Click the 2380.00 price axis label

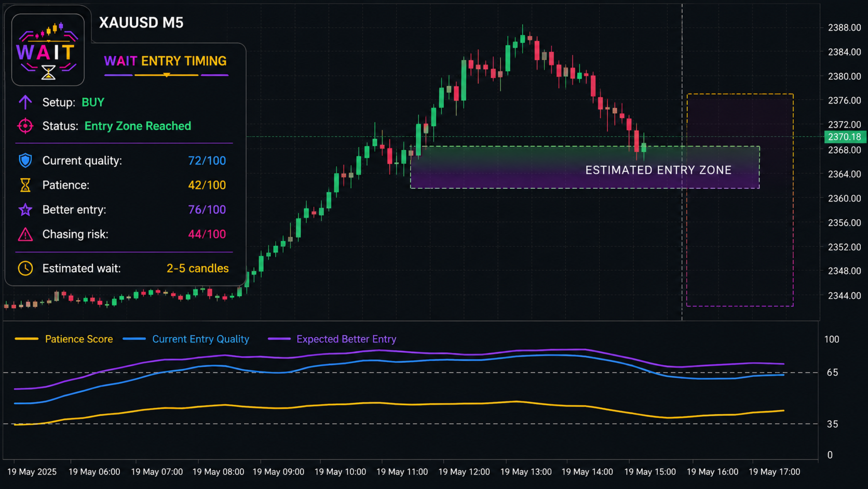tap(844, 76)
